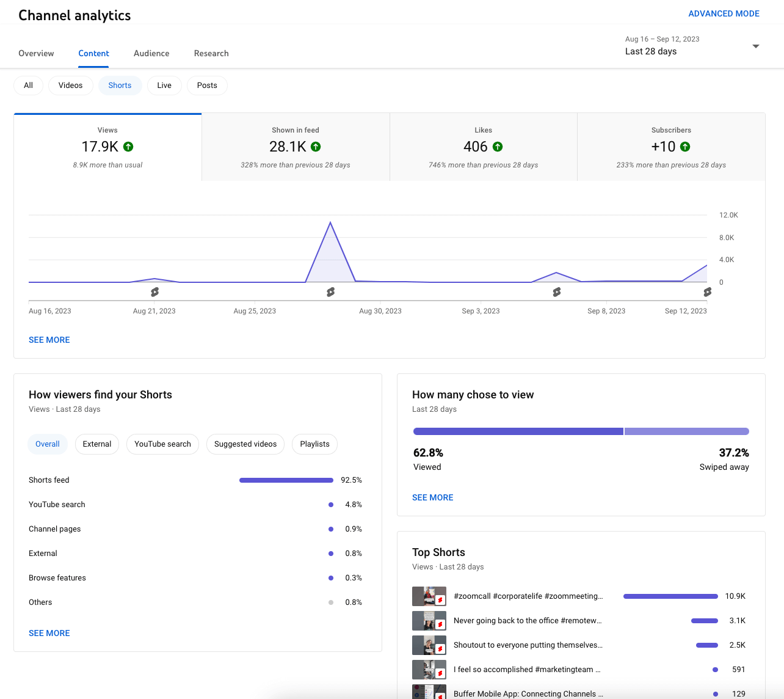Click the Viewed portion of the progress bar
Viewport: 784px width, 699px height.
pos(518,431)
